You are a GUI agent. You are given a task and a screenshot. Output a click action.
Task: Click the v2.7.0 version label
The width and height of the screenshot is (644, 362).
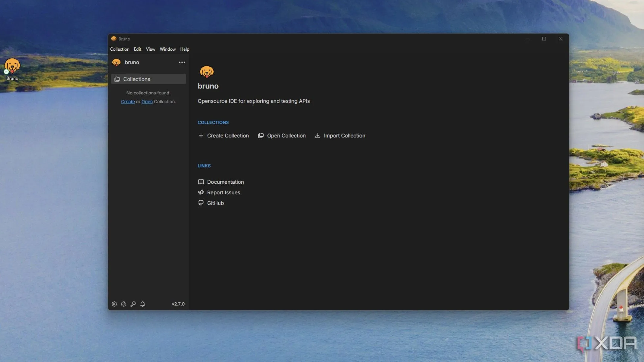tap(178, 304)
